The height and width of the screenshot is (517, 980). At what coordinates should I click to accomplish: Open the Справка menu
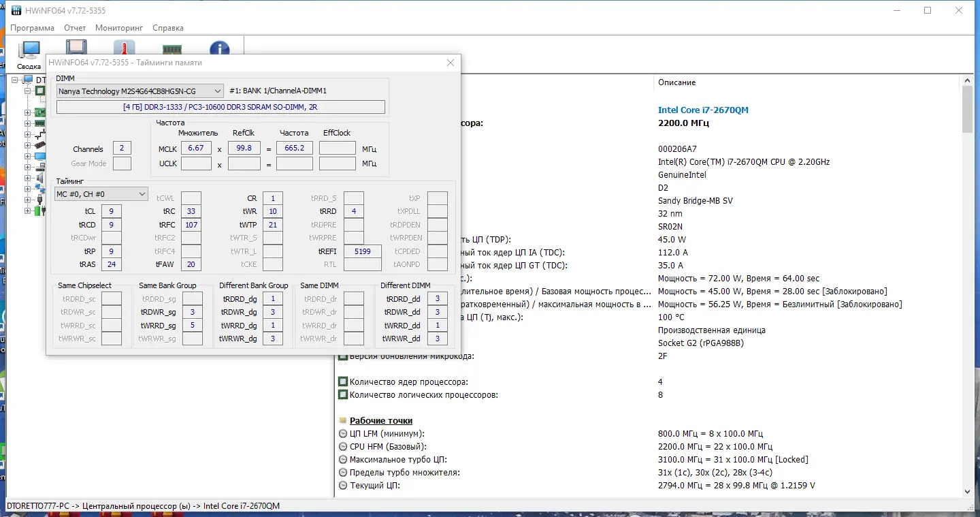tap(168, 28)
